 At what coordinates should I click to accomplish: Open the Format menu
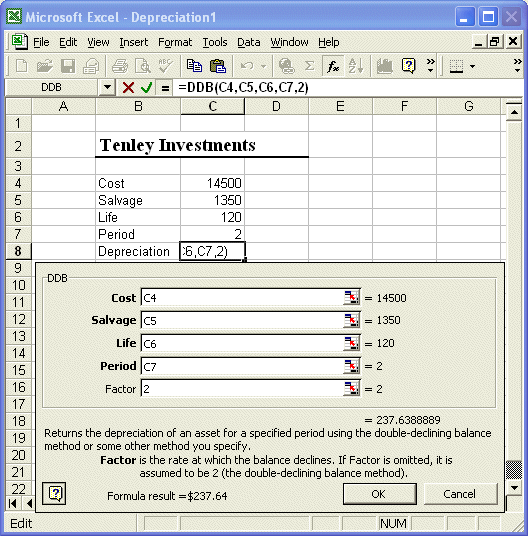point(175,42)
